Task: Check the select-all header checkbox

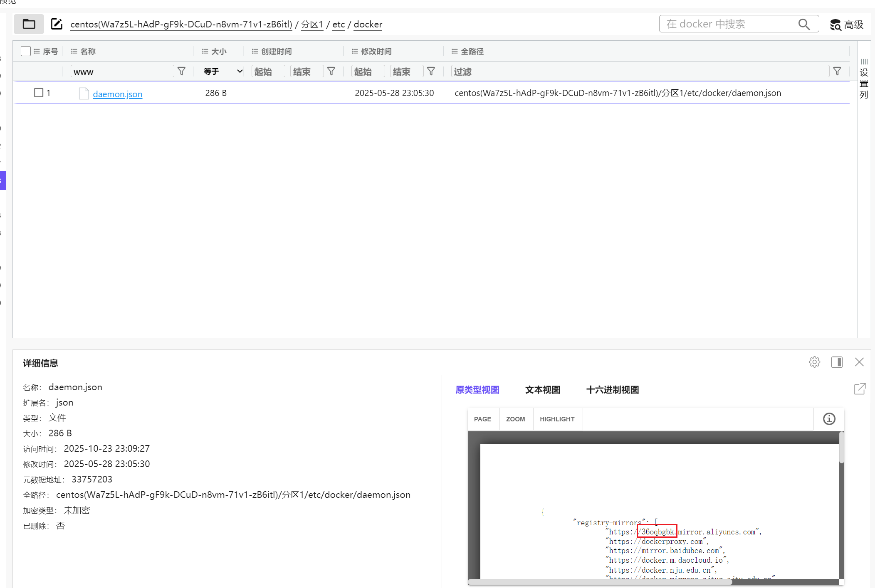Action: (x=26, y=51)
